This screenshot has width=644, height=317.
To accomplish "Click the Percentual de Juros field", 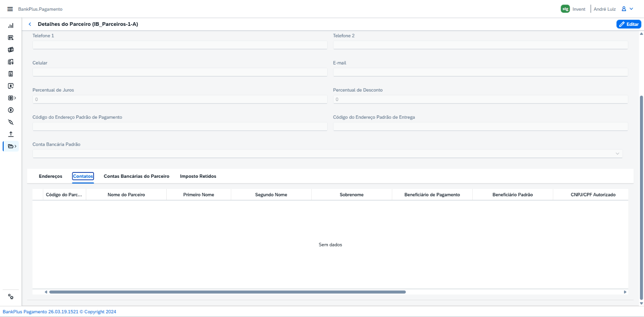I will 180,99.
